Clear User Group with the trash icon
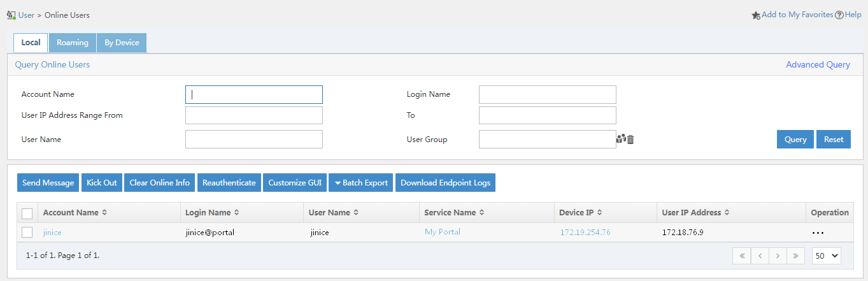This screenshot has height=281, width=868. click(630, 139)
